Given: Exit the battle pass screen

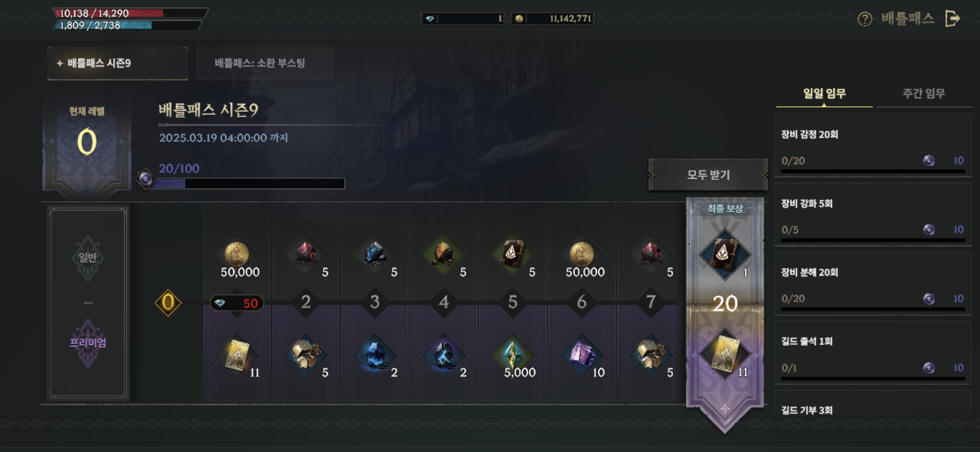Looking at the screenshot, I should 952,19.
